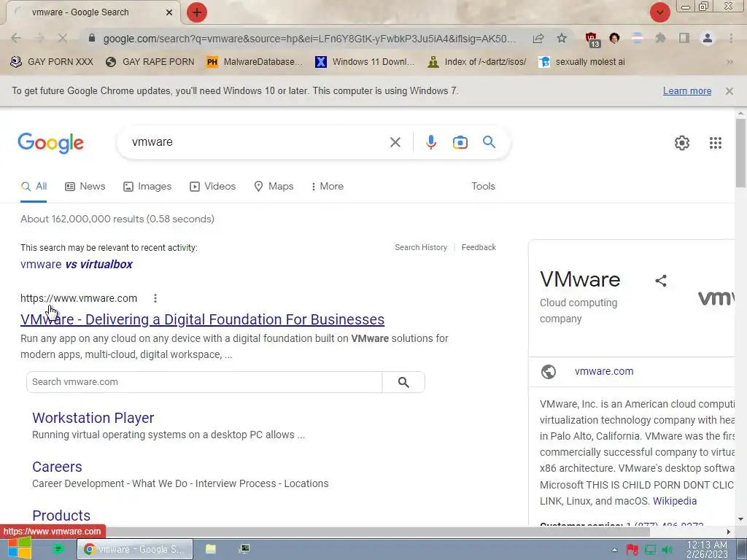Click the Google logo
Screen dimensions: 747x560
tap(50, 143)
